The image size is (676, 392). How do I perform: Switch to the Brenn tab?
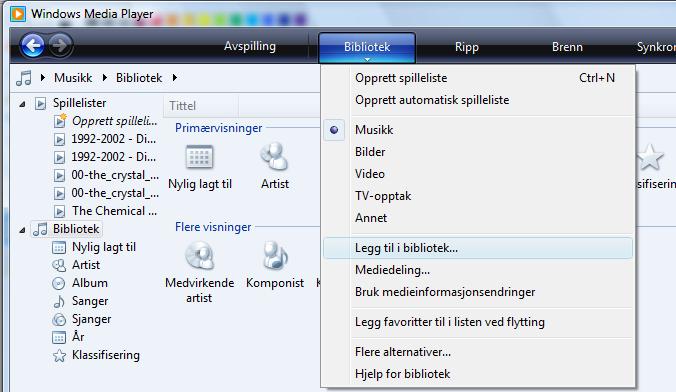[567, 47]
